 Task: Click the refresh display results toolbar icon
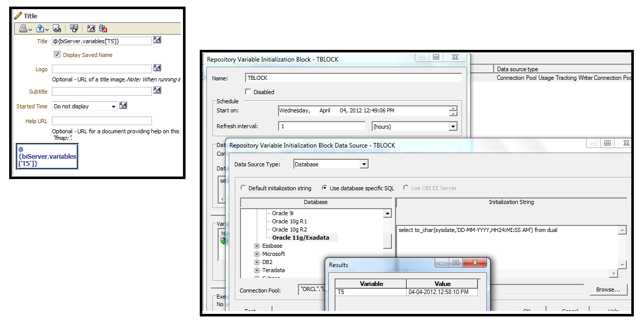[x=74, y=28]
